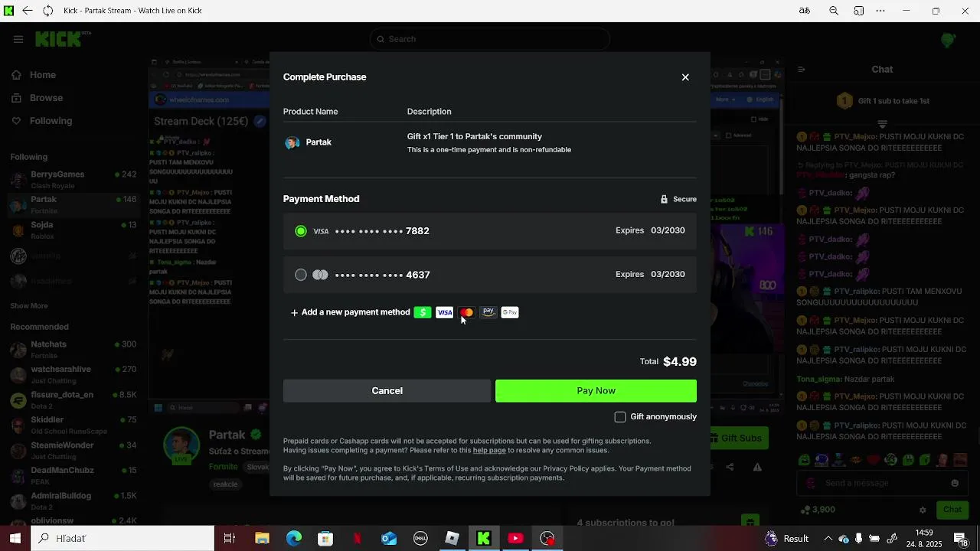Open the browser translate icon
Screen dimensions: 980x551
(x=805, y=11)
